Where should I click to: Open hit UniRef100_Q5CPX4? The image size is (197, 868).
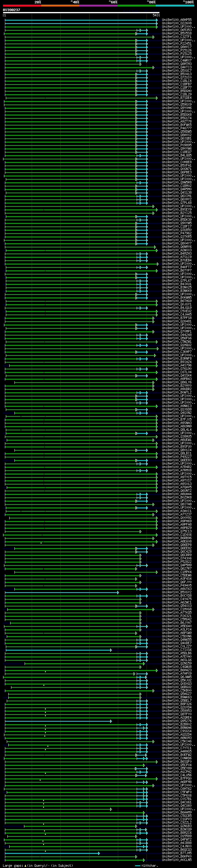pyautogui.click(x=177, y=765)
